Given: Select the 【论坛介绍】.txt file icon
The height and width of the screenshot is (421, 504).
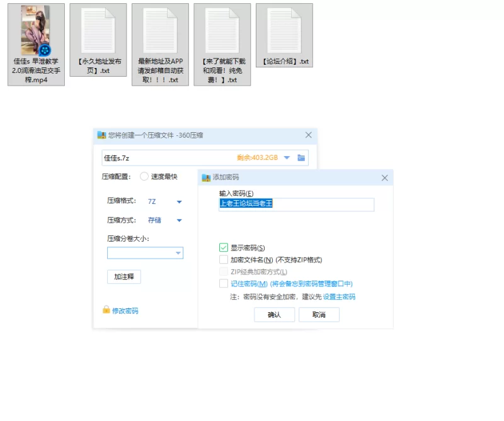Looking at the screenshot, I should 284,30.
